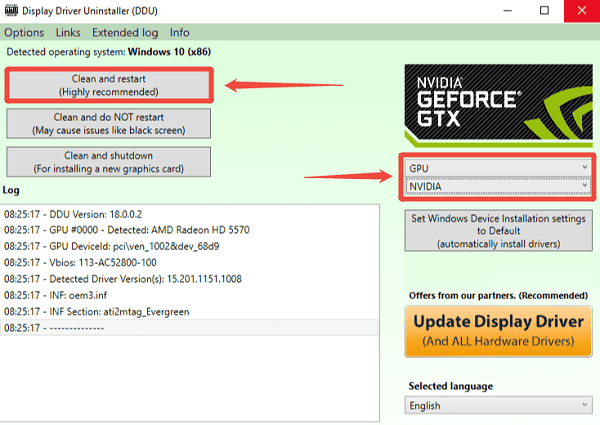Expand the NVIDIA vendor dropdown

click(496, 186)
